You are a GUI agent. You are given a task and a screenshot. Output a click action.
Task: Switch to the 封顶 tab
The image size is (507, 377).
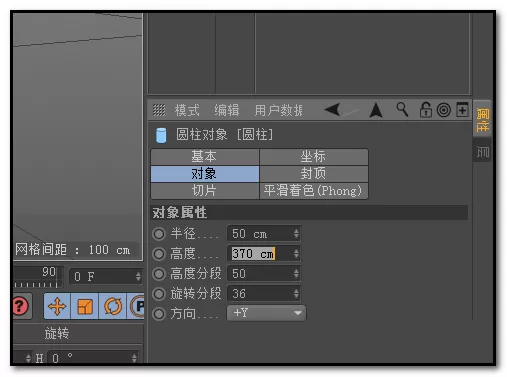tap(314, 174)
